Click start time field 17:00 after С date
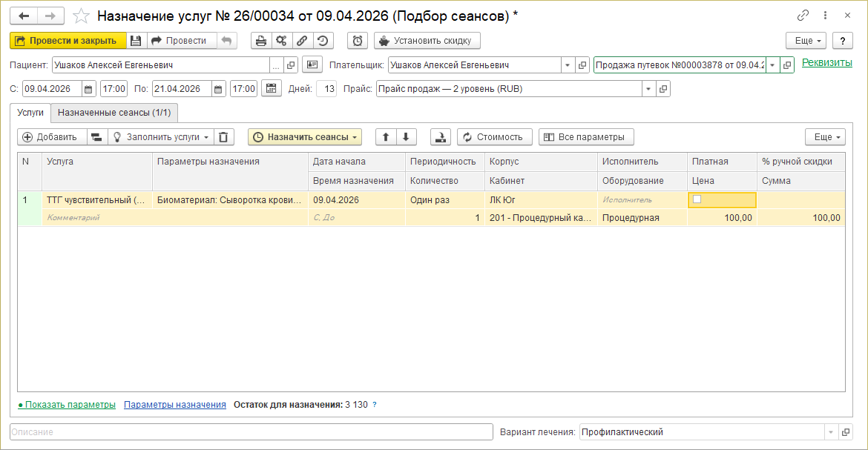 pos(114,88)
